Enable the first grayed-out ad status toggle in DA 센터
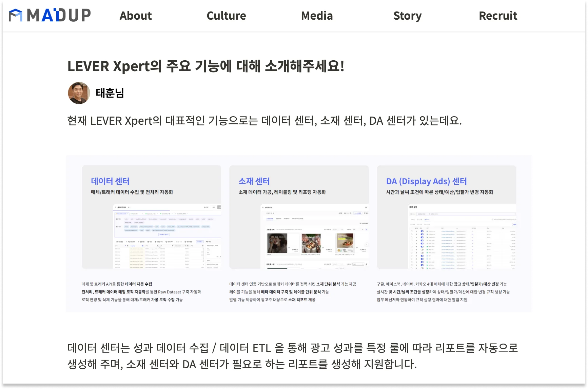This screenshot has width=588, height=389. [422, 250]
